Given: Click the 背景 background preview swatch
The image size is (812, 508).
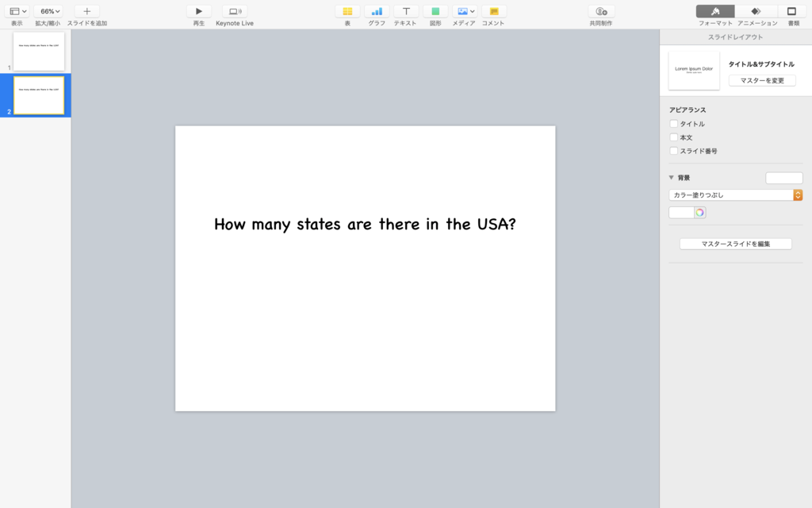Looking at the screenshot, I should [x=784, y=178].
